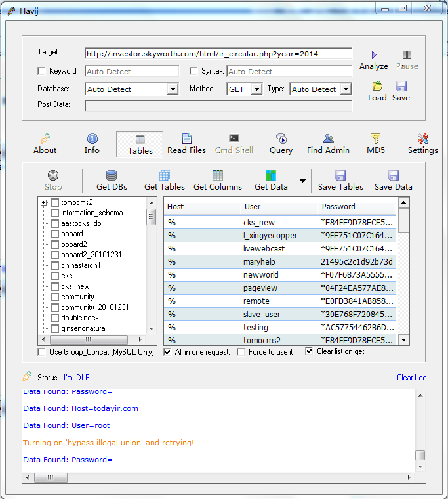This screenshot has width=448, height=499.
Task: Click the User column header
Action: (x=279, y=207)
